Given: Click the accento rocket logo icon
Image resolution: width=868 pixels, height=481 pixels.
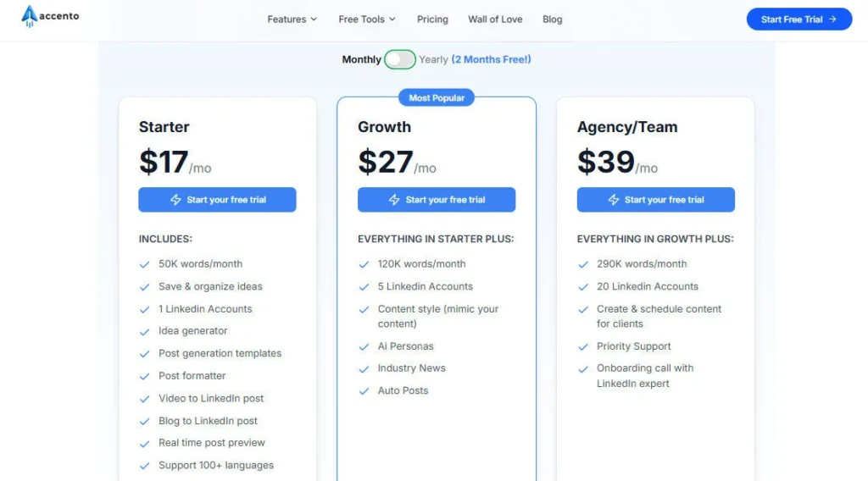Looking at the screenshot, I should (x=29, y=17).
